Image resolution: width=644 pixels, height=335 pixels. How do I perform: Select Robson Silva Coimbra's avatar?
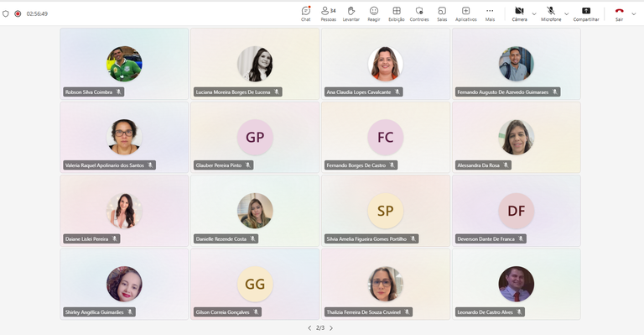pos(124,64)
